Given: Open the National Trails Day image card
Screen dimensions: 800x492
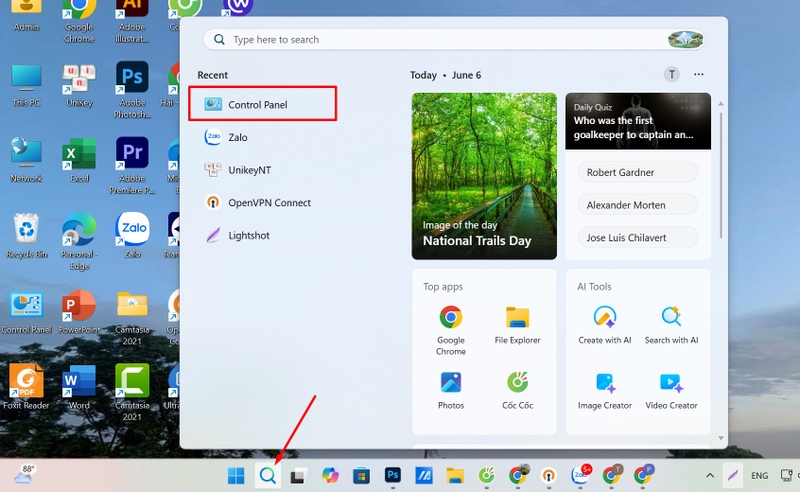Looking at the screenshot, I should [484, 176].
